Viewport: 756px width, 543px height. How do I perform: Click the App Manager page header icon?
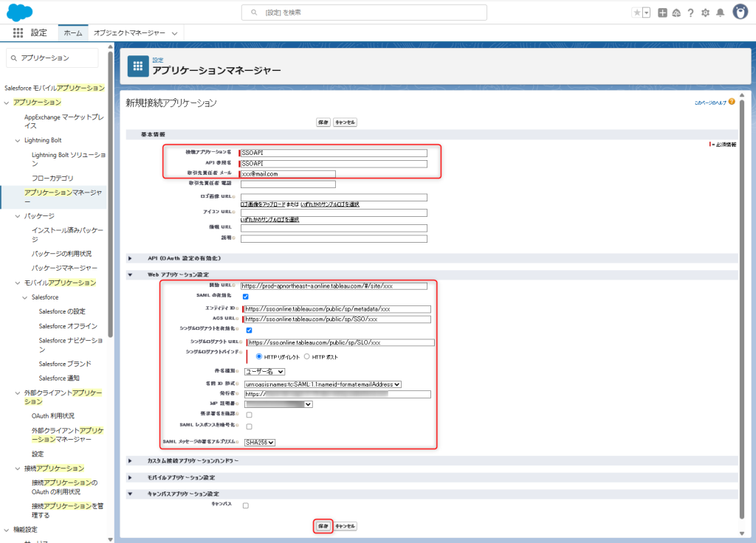coord(138,66)
